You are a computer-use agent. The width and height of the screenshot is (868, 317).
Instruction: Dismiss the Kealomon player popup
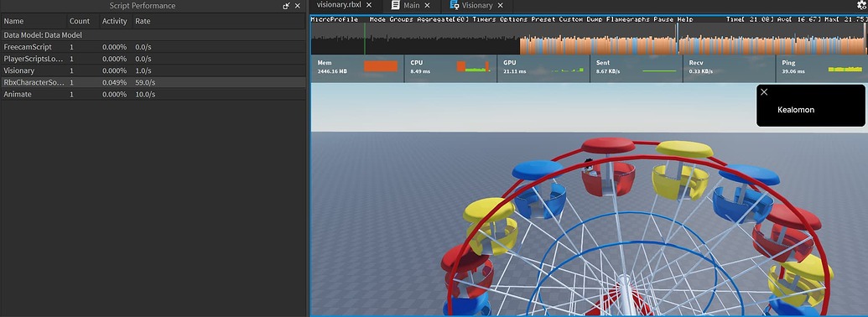[x=764, y=92]
